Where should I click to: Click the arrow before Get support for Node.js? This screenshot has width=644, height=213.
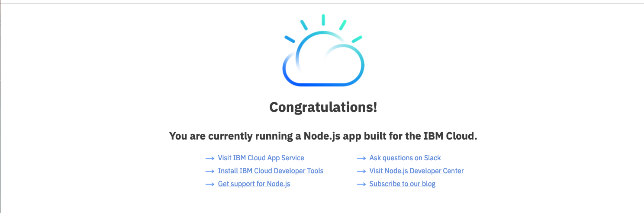210,184
